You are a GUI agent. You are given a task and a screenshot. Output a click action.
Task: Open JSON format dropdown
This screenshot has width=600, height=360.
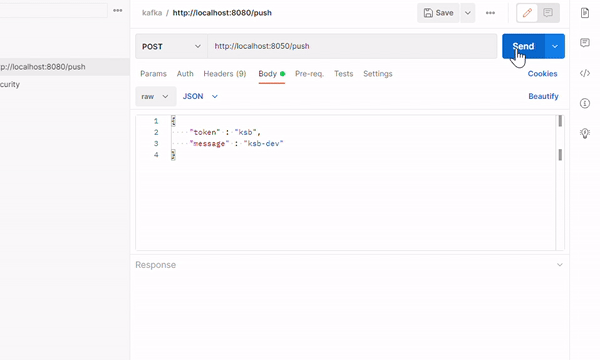point(200,96)
